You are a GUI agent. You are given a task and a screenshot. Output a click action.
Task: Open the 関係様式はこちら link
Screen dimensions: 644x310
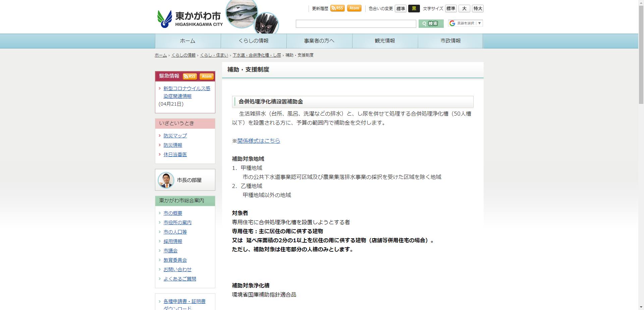259,141
